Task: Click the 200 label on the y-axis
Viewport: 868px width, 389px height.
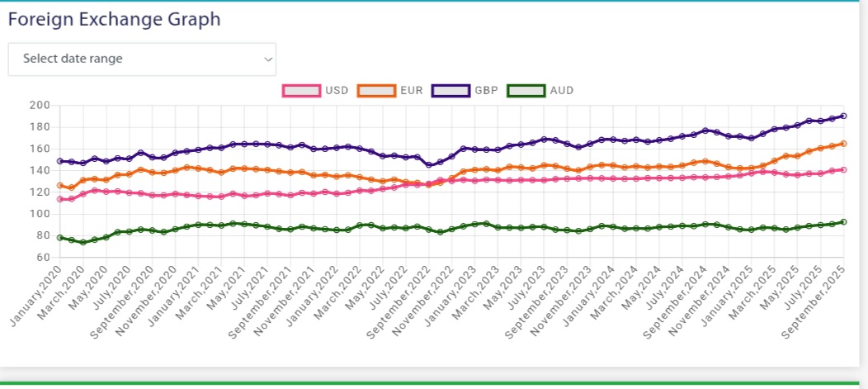Action: pos(39,105)
